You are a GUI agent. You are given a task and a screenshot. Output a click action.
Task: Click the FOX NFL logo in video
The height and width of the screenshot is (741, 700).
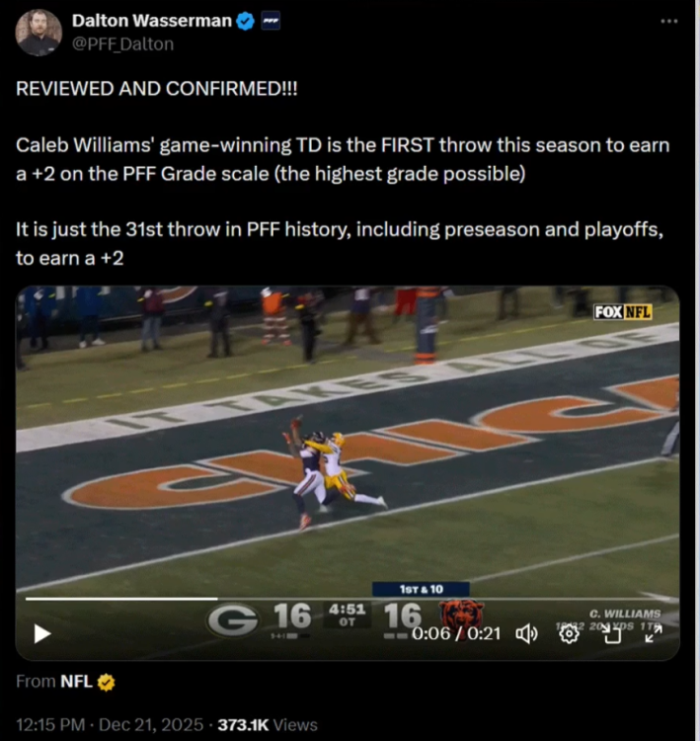tap(622, 312)
